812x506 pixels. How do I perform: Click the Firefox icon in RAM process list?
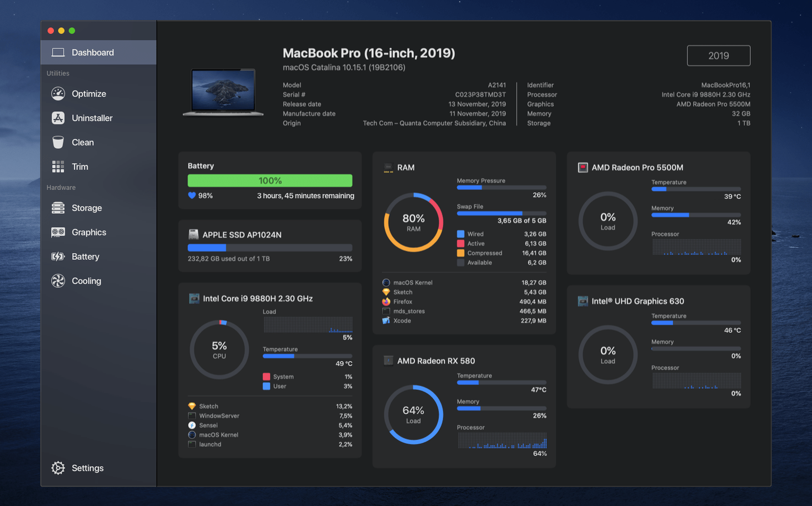[386, 302]
